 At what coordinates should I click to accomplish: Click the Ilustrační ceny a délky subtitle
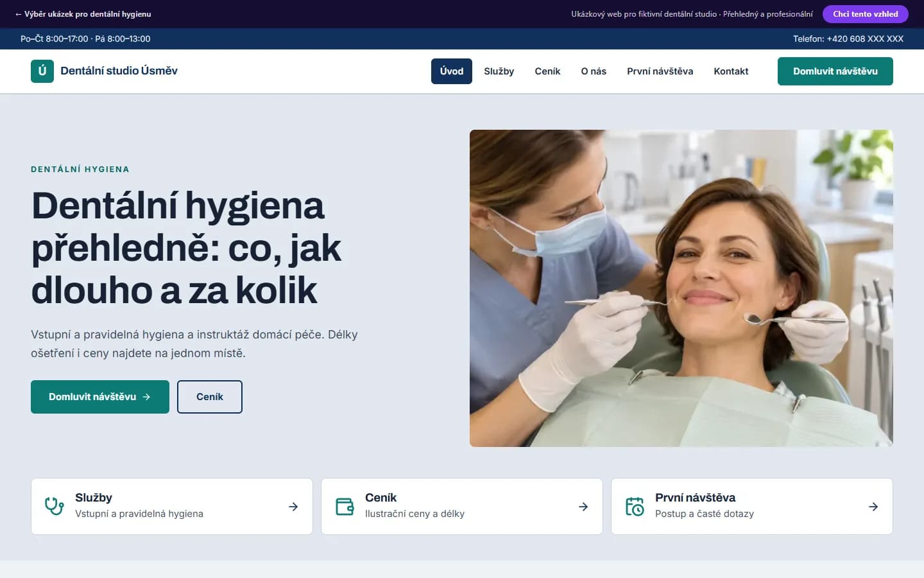point(415,514)
